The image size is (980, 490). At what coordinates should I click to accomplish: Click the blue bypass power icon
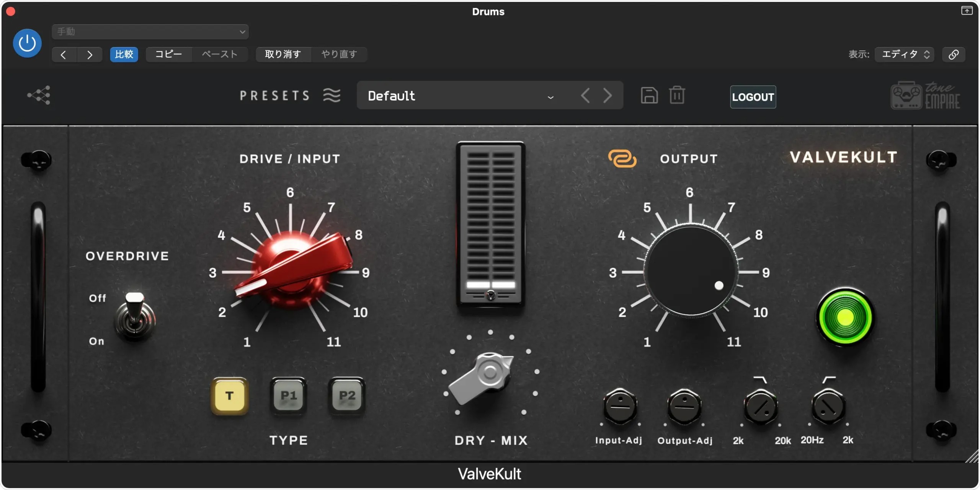27,43
